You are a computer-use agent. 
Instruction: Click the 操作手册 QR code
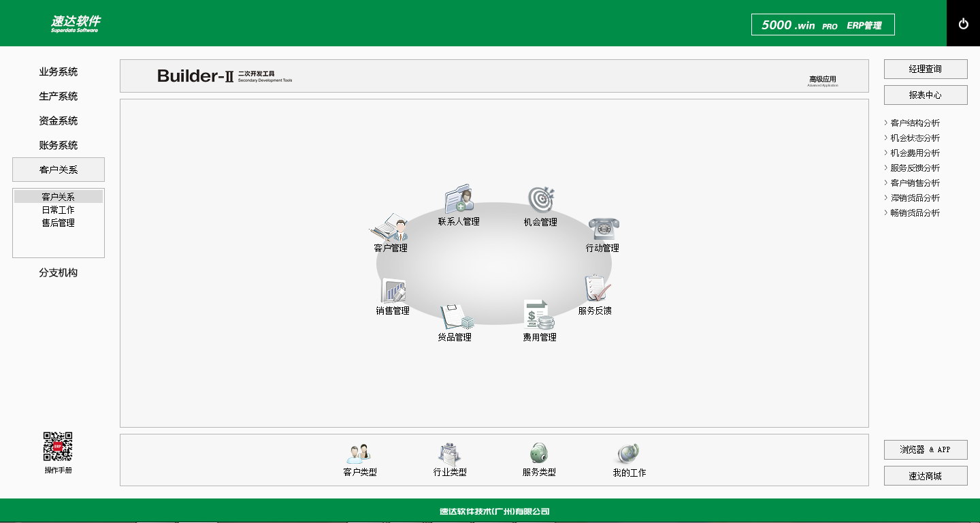(58, 447)
